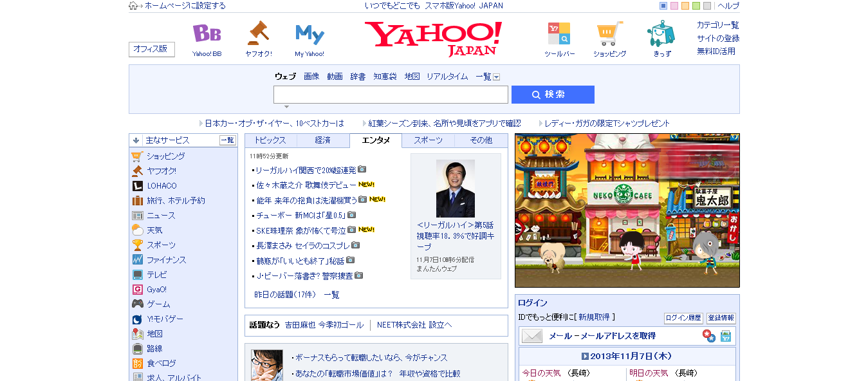Click the オフィス版 button
Screen dimensions: 868x381
[152, 50]
